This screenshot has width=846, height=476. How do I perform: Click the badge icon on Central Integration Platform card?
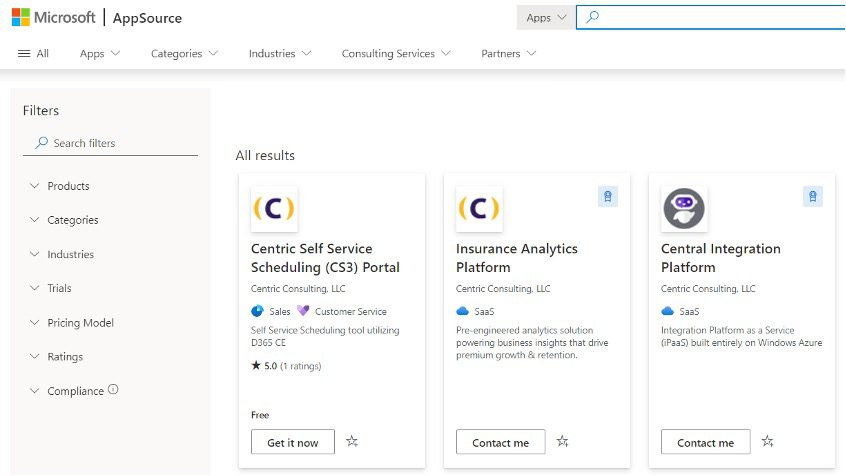click(812, 196)
